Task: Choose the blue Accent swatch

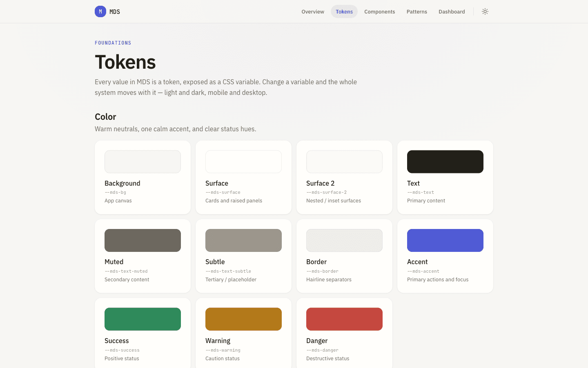Action: pyautogui.click(x=445, y=240)
